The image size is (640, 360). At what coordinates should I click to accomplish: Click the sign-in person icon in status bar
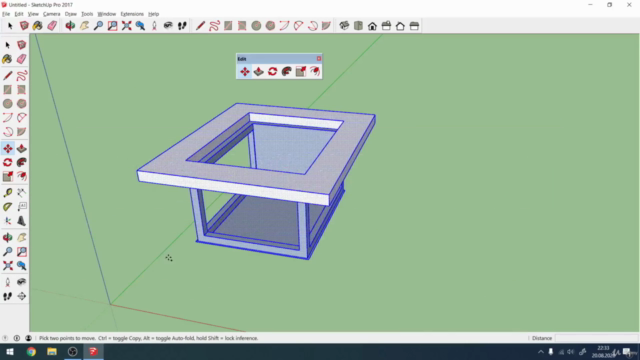click(28, 338)
